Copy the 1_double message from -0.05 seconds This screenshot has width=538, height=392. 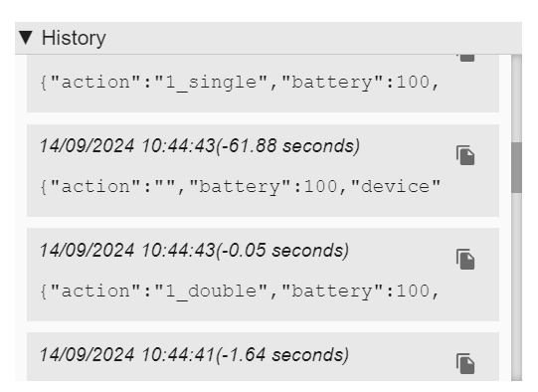465,260
